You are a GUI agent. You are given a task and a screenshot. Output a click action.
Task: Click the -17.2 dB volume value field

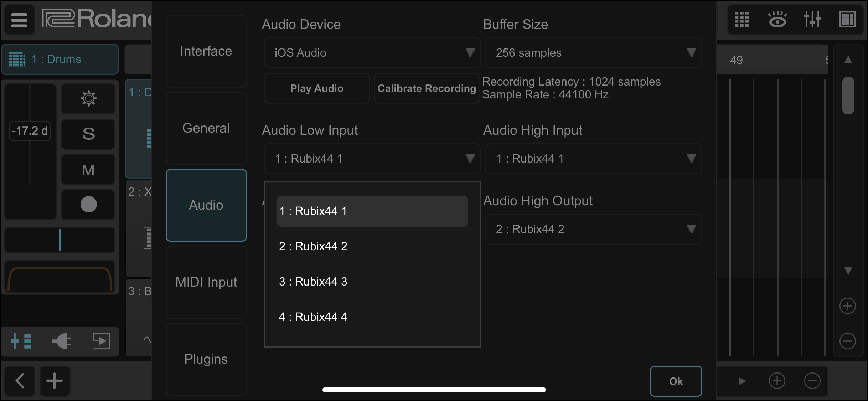30,131
